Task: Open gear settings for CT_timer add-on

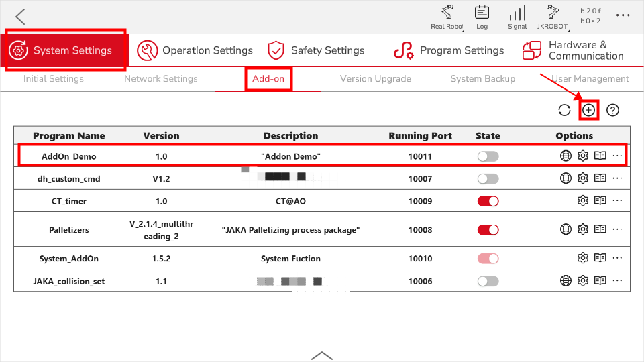Action: [583, 201]
